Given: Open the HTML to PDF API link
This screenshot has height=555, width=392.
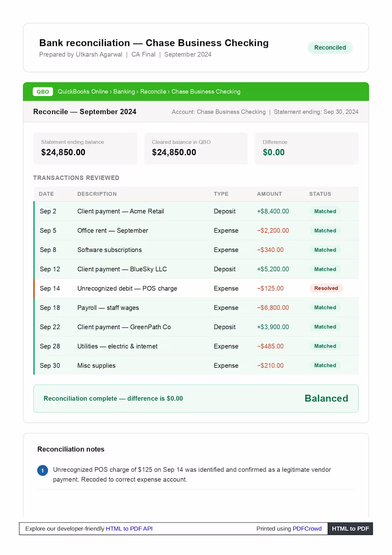Looking at the screenshot, I should coord(129,529).
